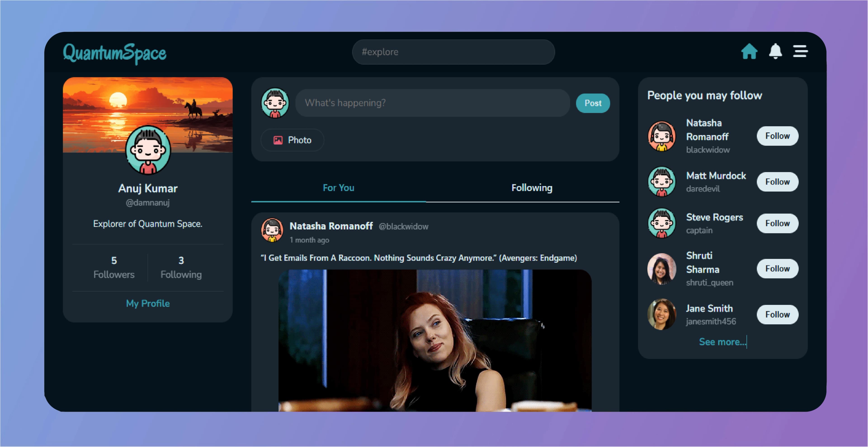The height and width of the screenshot is (447, 868).
Task: Switch to the Following tab
Action: (532, 188)
